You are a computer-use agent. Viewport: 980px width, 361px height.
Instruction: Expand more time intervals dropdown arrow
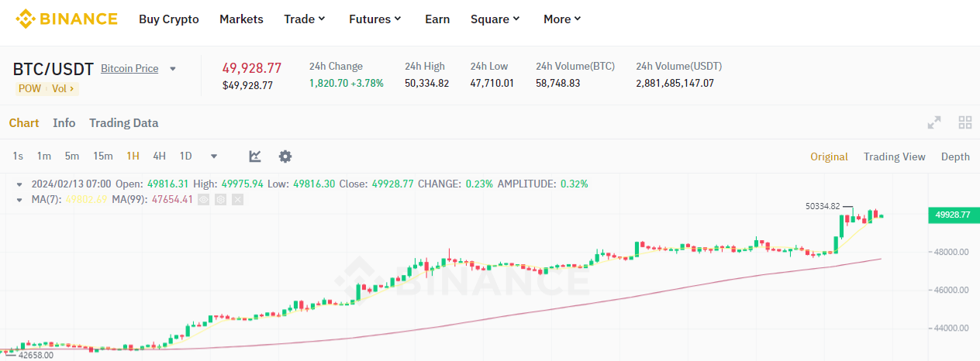click(214, 156)
